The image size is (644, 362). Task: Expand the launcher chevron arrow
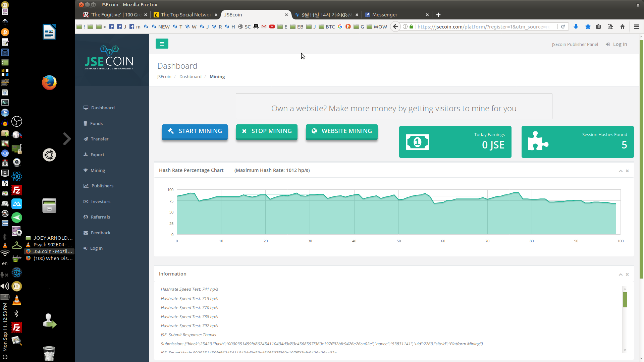[x=67, y=139]
